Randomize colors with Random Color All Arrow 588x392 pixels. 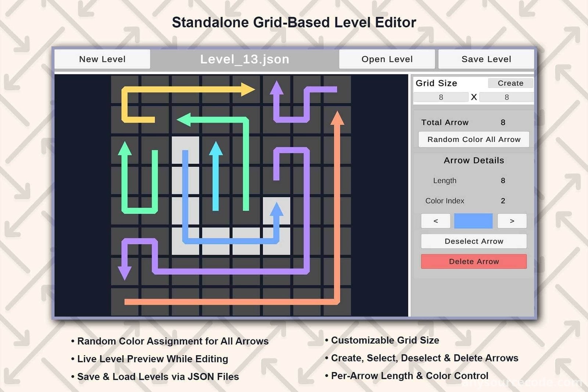coord(474,140)
